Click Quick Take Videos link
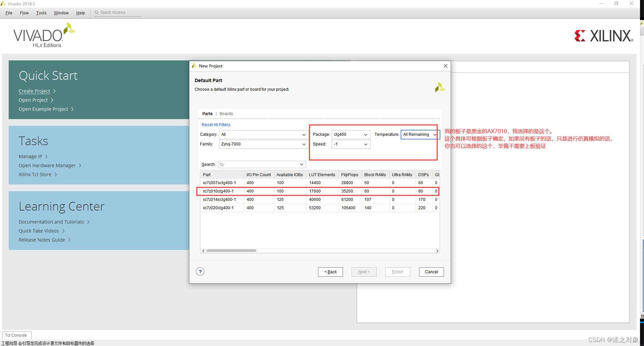This screenshot has height=346, width=644. (39, 231)
